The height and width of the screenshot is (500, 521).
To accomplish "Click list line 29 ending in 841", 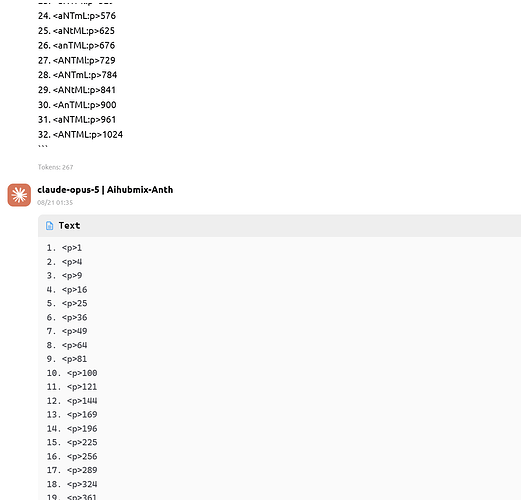I will click(77, 90).
